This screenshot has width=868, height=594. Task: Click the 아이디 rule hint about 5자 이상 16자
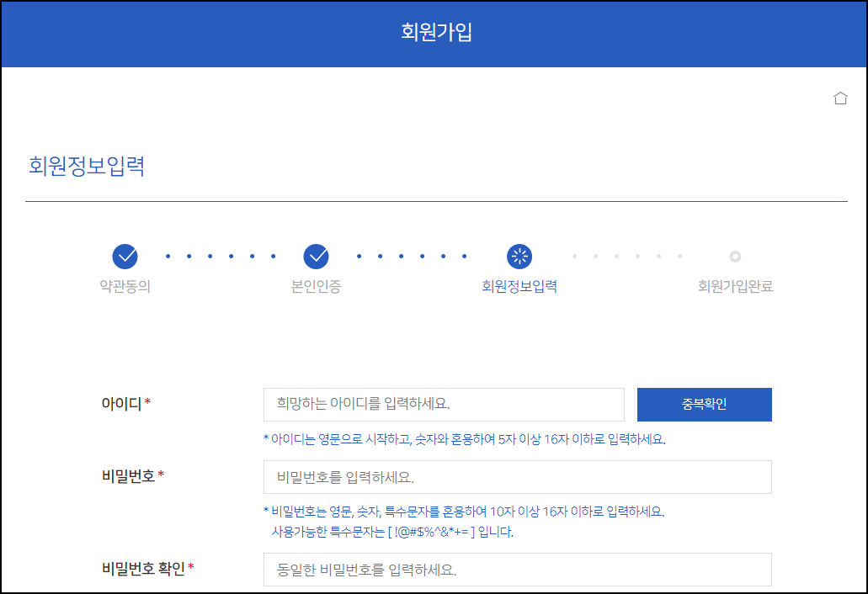(465, 439)
